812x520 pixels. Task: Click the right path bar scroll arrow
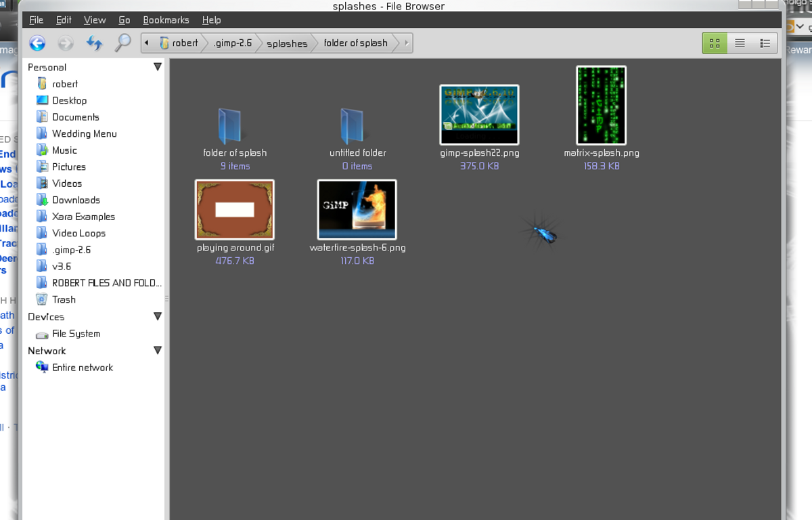pos(406,43)
